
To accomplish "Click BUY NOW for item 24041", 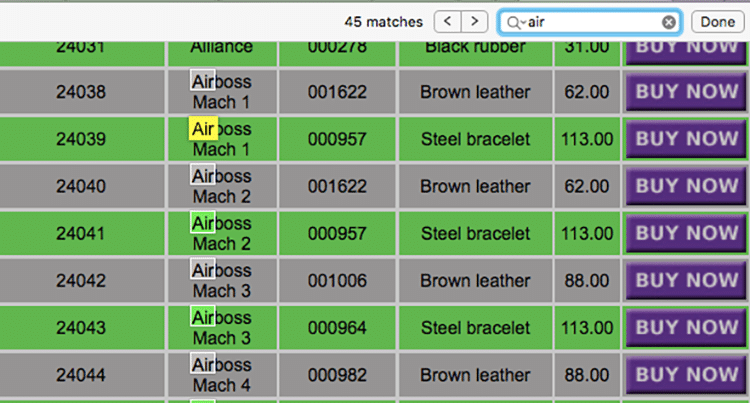I will click(x=686, y=233).
